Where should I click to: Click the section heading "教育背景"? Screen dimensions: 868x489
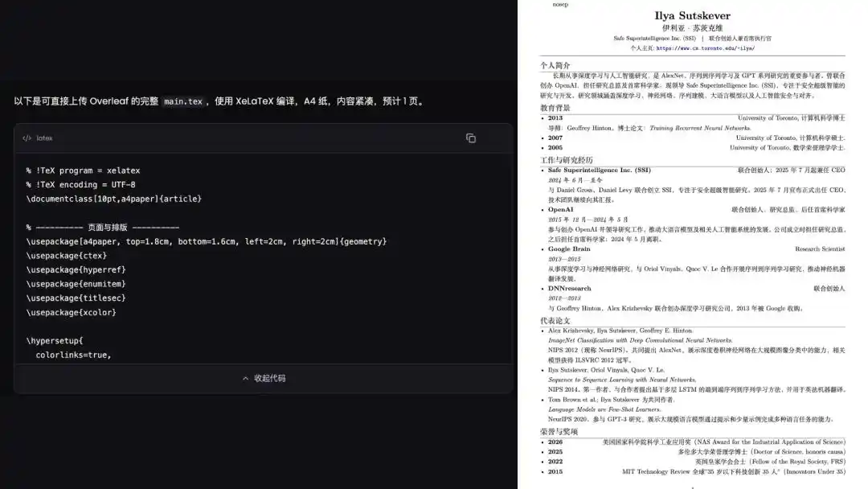(555, 108)
